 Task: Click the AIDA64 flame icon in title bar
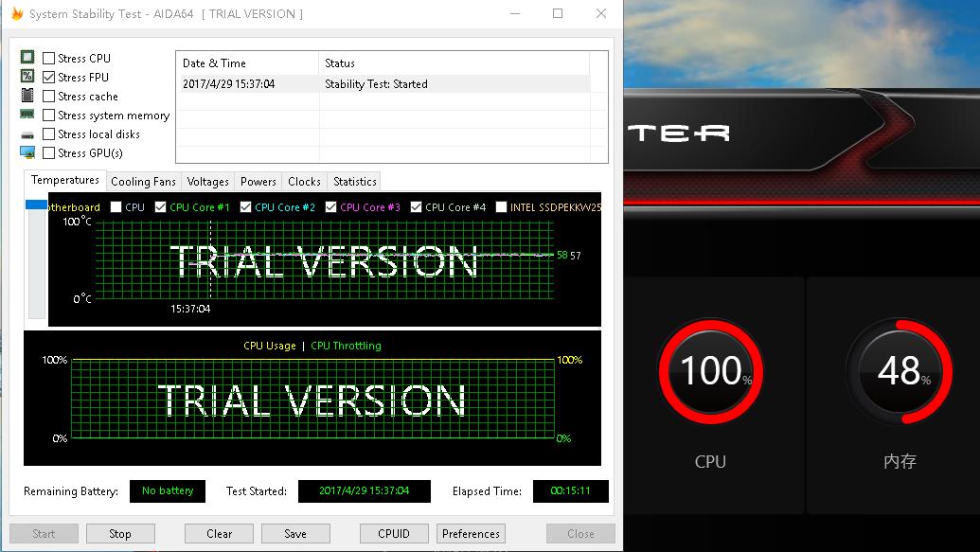(x=16, y=13)
